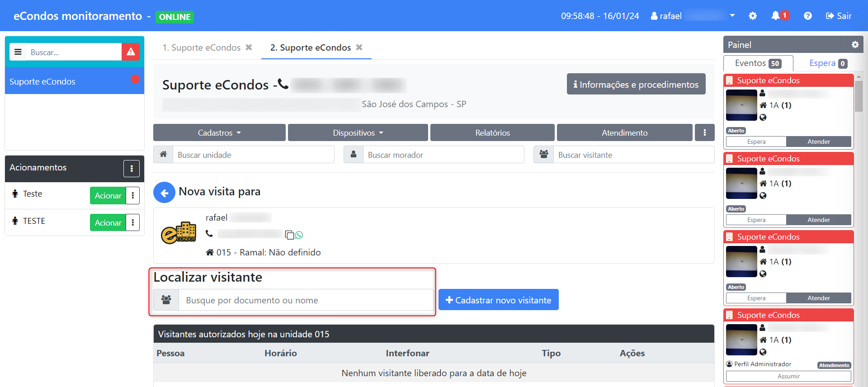Image resolution: width=868 pixels, height=387 pixels.
Task: Click Espera on third event card
Action: [x=756, y=298]
